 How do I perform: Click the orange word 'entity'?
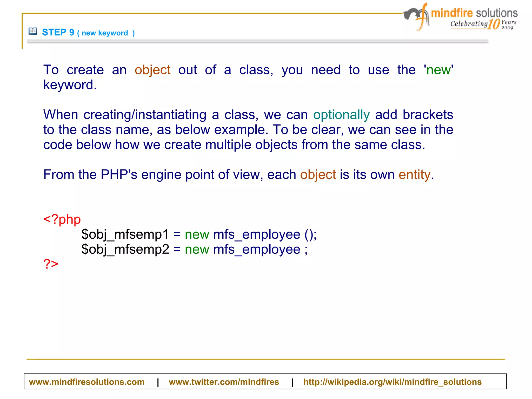tap(415, 175)
